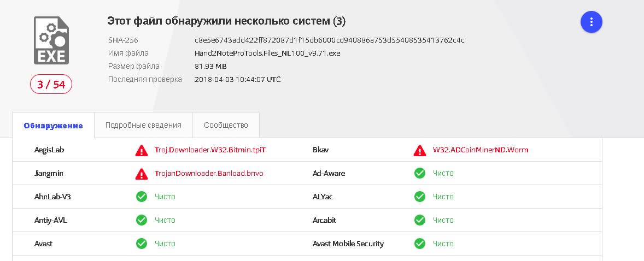The width and height of the screenshot is (644, 261).
Task: Click the Arcabit green clean checkmark
Action: pos(420,220)
